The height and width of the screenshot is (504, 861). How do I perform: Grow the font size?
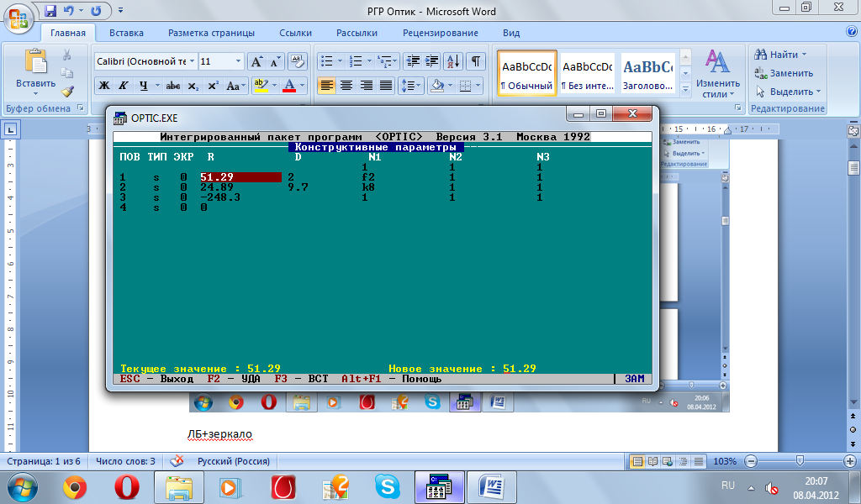coord(256,61)
